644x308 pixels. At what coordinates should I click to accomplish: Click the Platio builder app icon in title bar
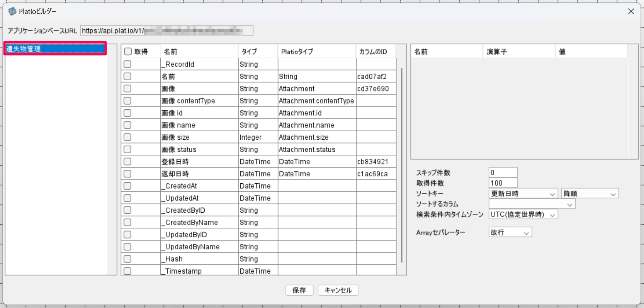(x=12, y=11)
